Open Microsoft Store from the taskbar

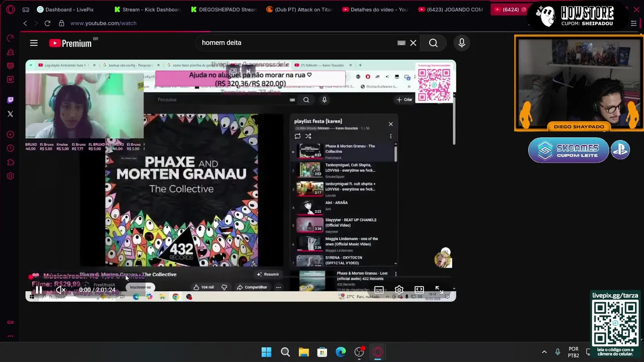coord(322,352)
